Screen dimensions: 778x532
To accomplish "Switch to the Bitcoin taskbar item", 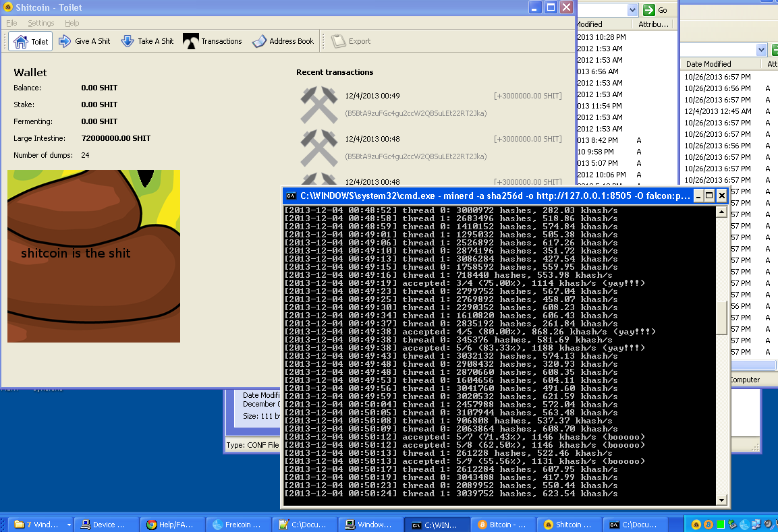I will 503,525.
